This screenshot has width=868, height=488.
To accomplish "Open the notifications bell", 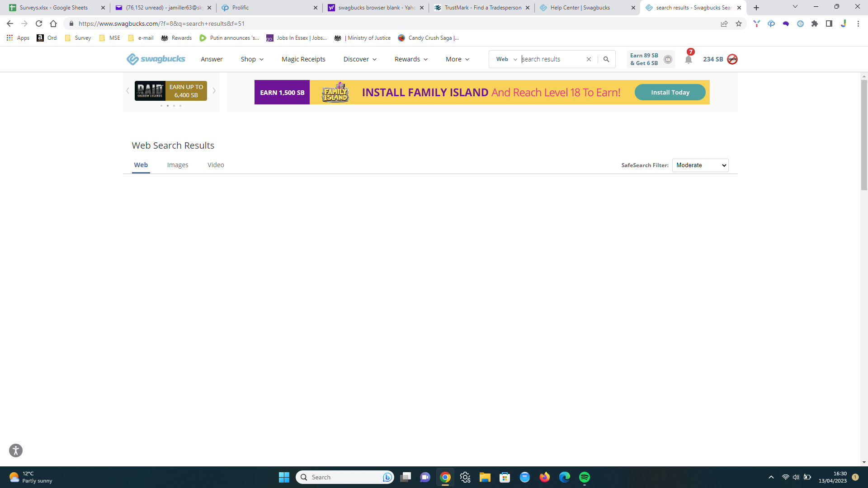I will click(x=688, y=59).
